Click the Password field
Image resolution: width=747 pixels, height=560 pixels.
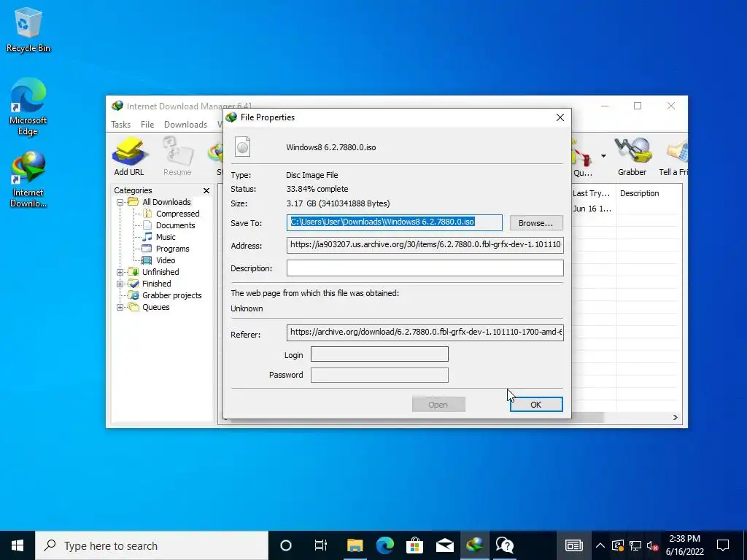[379, 375]
